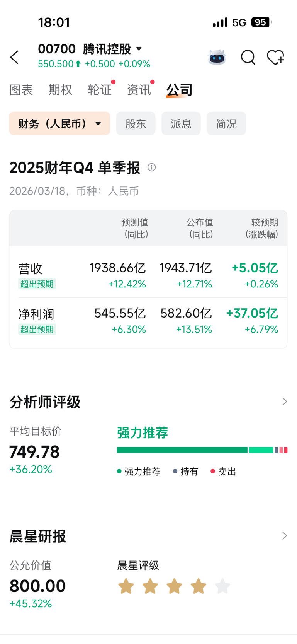Tap 超出预期 tag under 营收
Image resolution: width=297 pixels, height=644 pixels.
pyautogui.click(x=37, y=284)
